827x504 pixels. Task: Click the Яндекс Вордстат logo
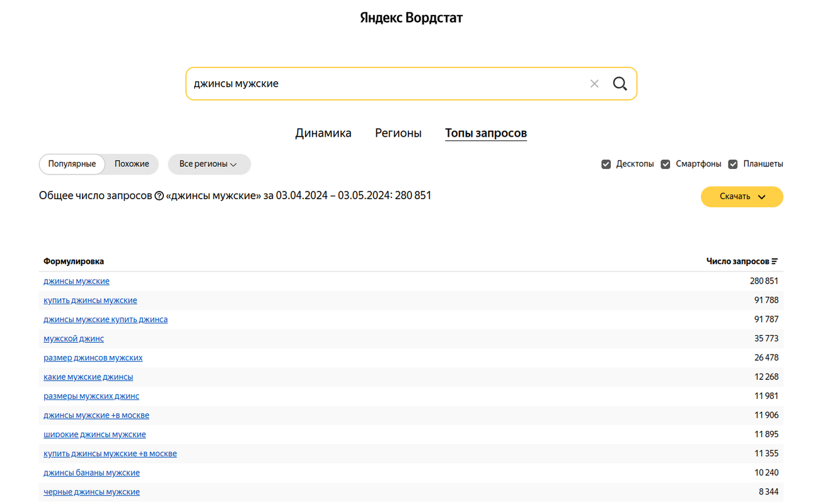click(x=411, y=18)
